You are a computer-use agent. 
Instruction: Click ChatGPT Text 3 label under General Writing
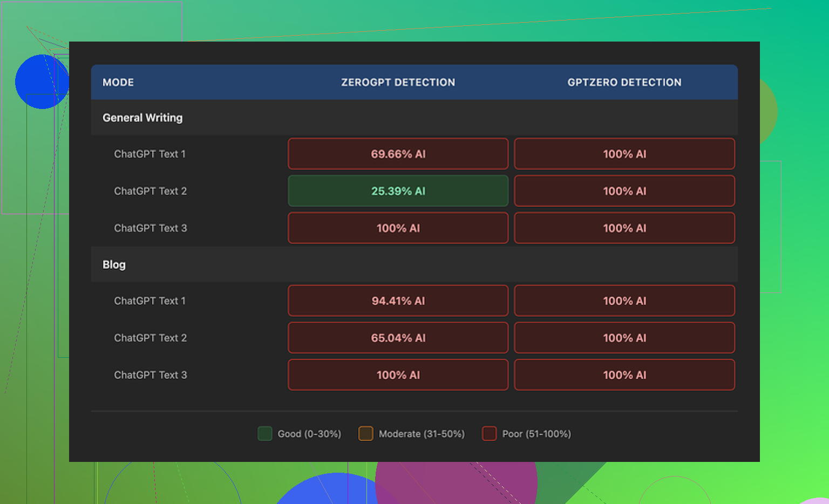[150, 228]
